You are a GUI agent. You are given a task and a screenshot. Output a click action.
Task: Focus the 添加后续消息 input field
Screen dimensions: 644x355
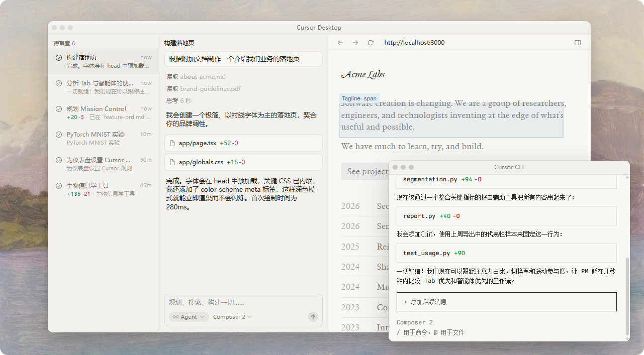click(x=506, y=302)
